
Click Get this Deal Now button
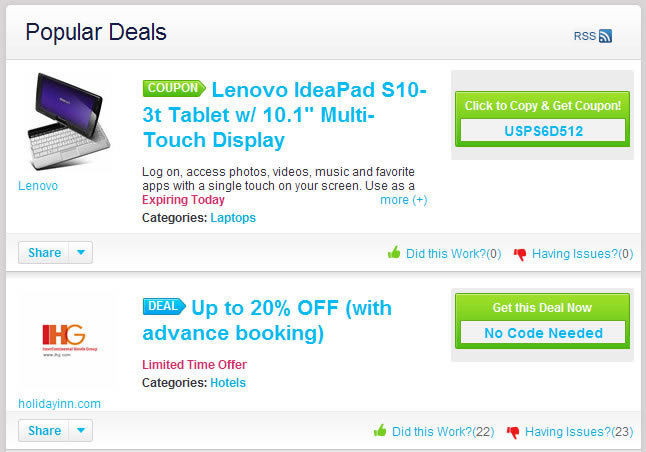(542, 307)
